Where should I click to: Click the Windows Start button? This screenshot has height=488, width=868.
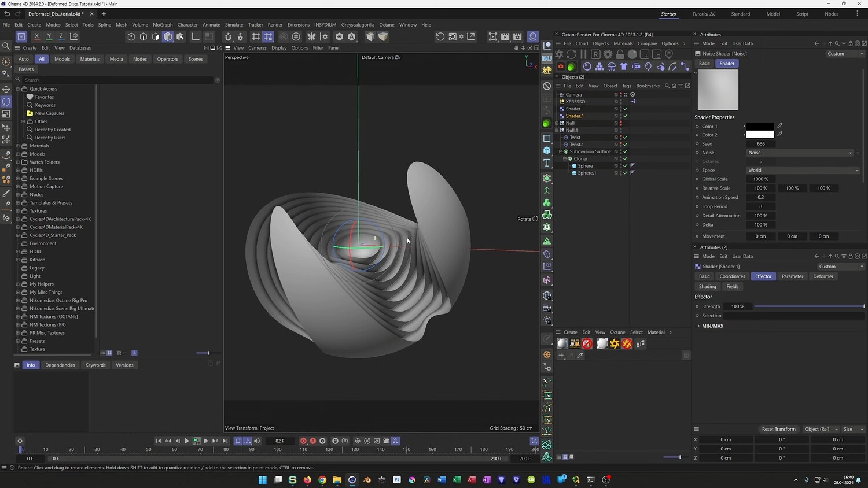coord(262,480)
